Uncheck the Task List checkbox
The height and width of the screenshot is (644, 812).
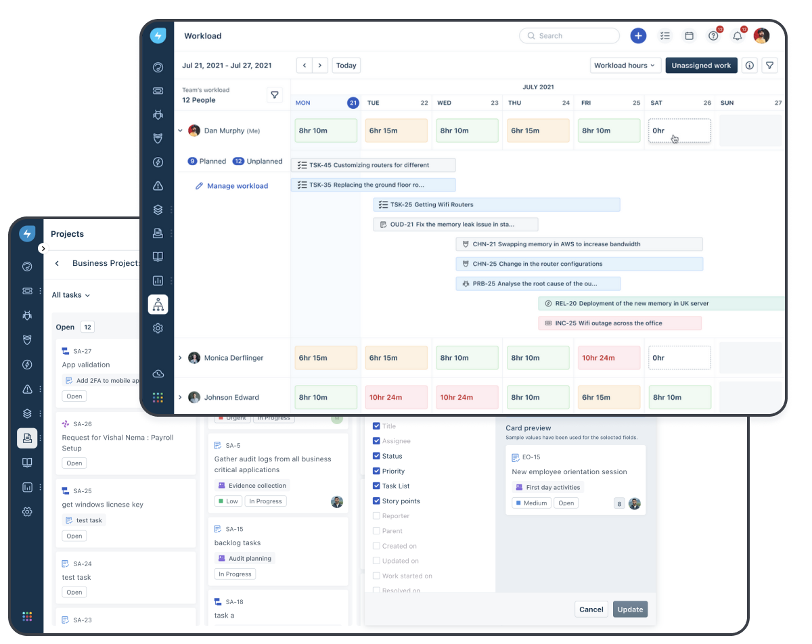coord(376,486)
